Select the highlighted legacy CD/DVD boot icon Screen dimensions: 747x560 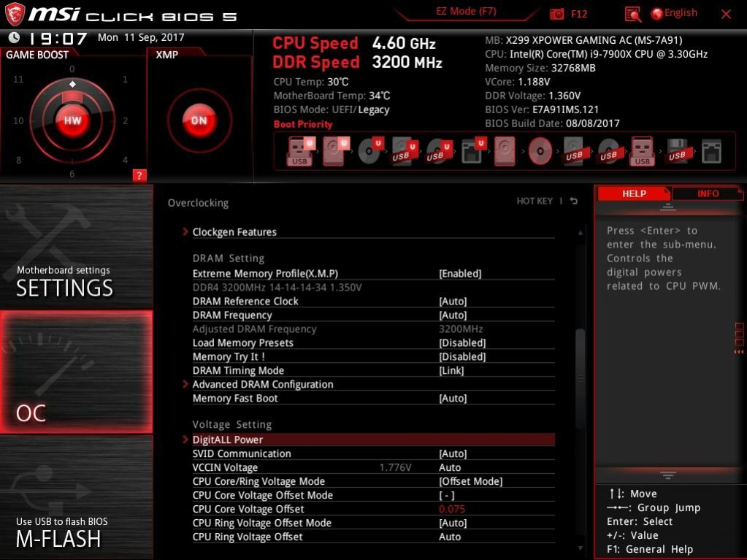[x=540, y=151]
